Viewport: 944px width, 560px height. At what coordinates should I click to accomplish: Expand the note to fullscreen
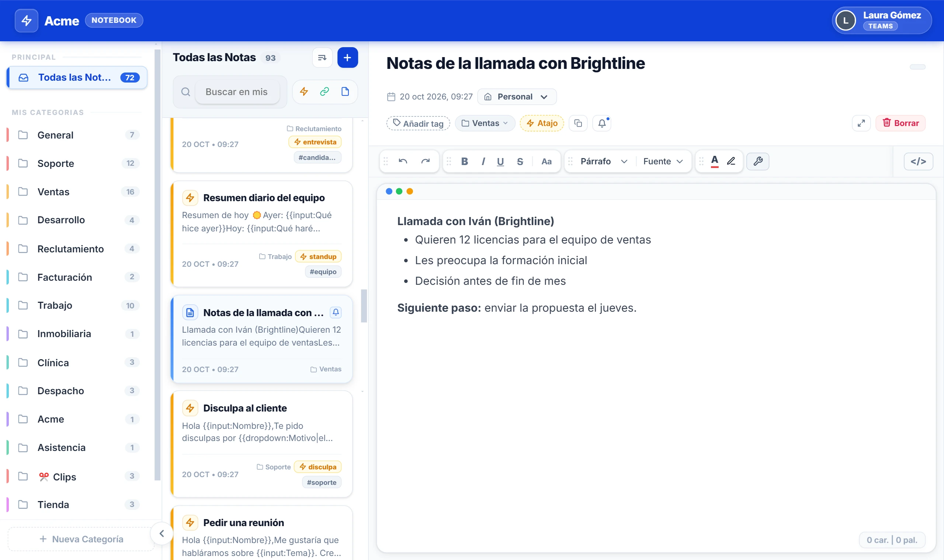861,123
